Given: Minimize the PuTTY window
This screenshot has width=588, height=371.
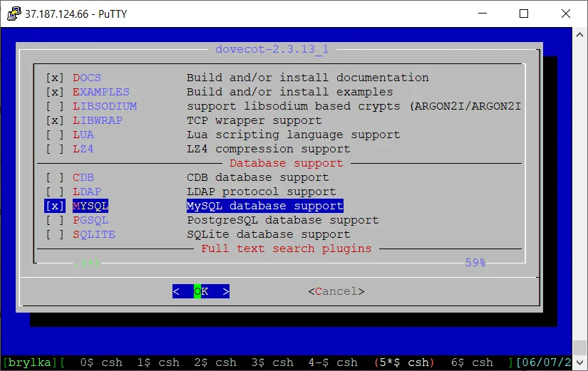Looking at the screenshot, I should coord(483,14).
